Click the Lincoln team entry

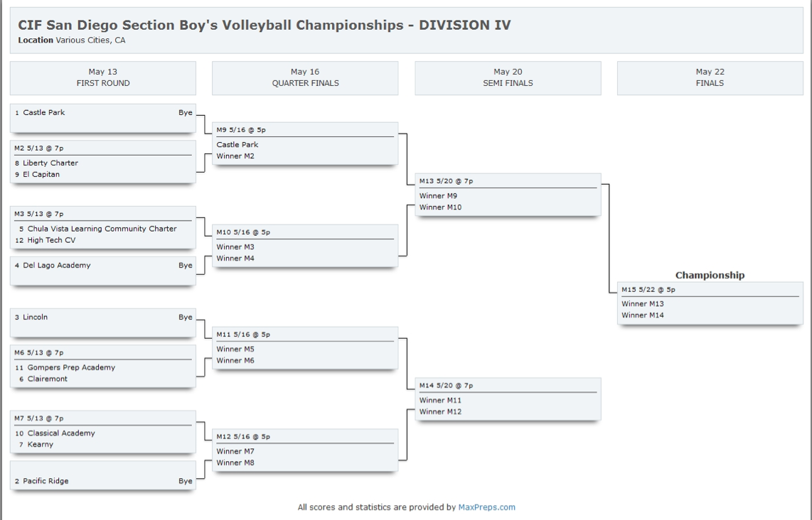coord(36,317)
